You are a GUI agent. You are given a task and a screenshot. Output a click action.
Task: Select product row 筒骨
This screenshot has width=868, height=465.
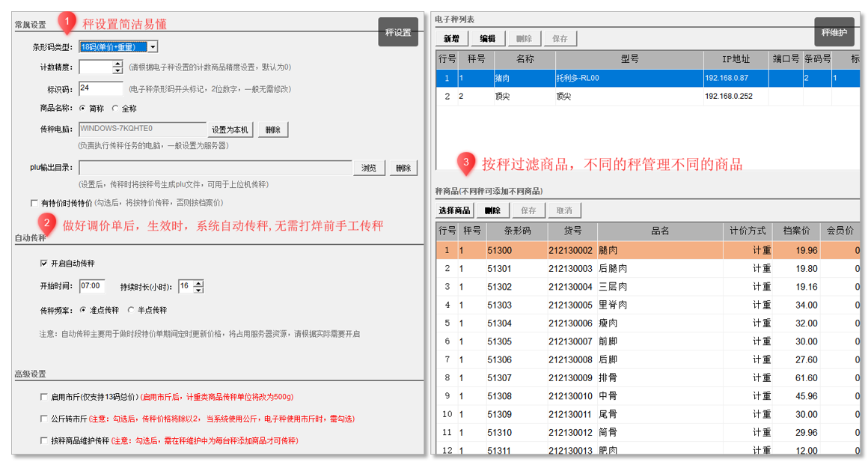click(648, 433)
